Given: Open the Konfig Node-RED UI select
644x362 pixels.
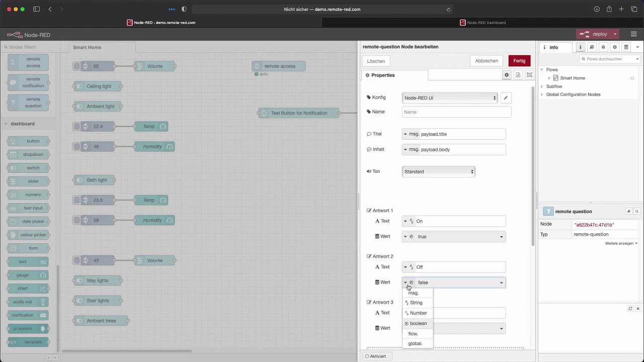Looking at the screenshot, I should click(450, 98).
